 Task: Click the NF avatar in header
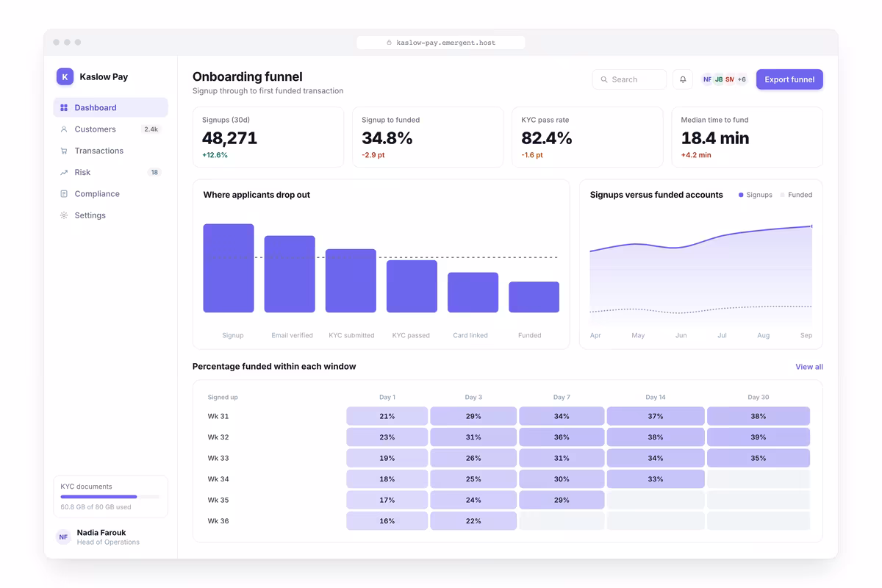(x=707, y=79)
